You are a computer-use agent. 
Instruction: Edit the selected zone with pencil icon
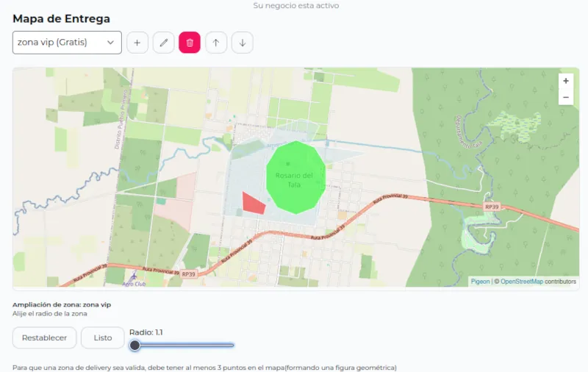pos(163,43)
